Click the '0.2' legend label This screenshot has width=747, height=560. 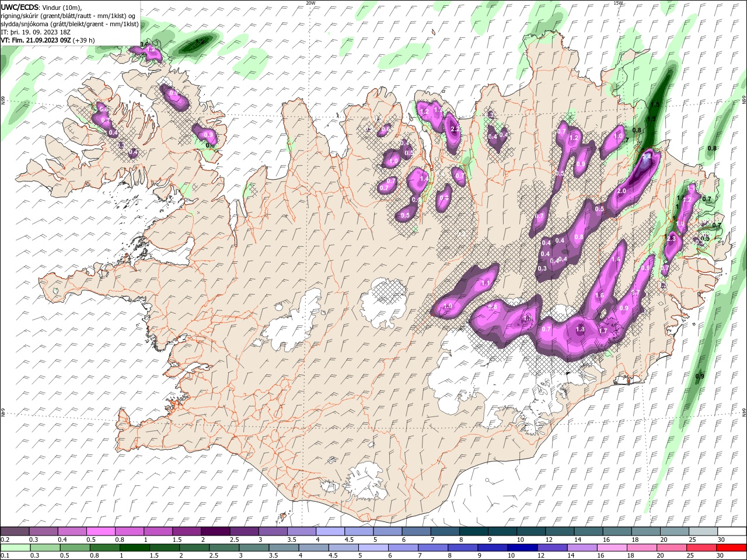click(x=5, y=540)
